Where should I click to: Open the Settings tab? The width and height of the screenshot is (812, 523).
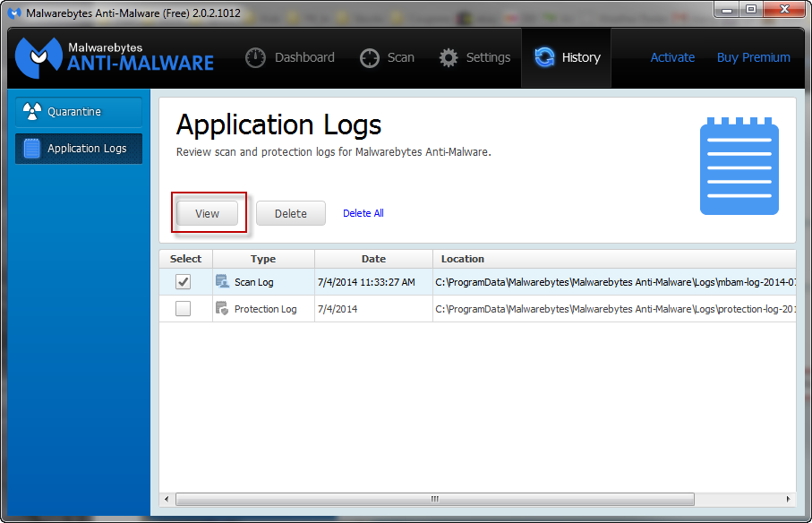[x=474, y=57]
